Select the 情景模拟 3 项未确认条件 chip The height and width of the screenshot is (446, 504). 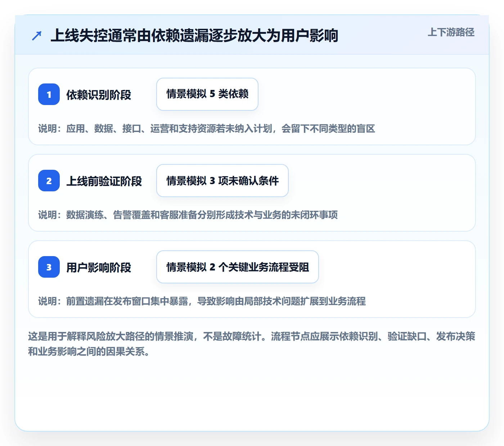point(222,181)
